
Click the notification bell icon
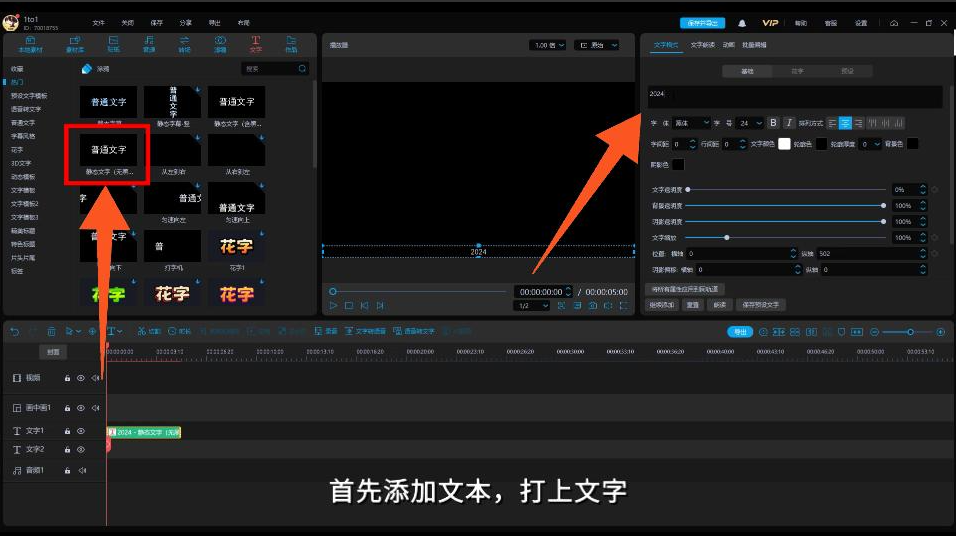[x=742, y=23]
